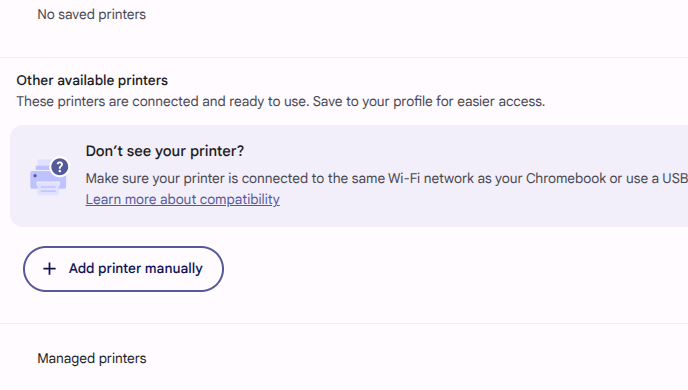Click the Wi-Fi network instruction text
This screenshot has width=688, height=390.
387,179
